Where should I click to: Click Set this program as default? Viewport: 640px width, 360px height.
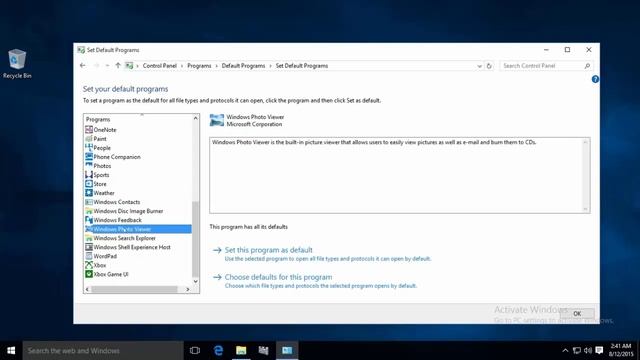[268, 250]
